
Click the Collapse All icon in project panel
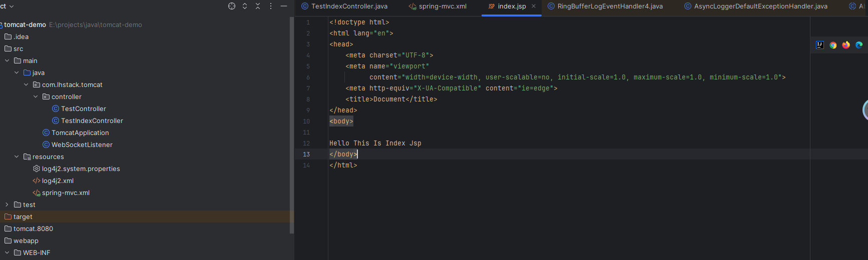point(258,6)
